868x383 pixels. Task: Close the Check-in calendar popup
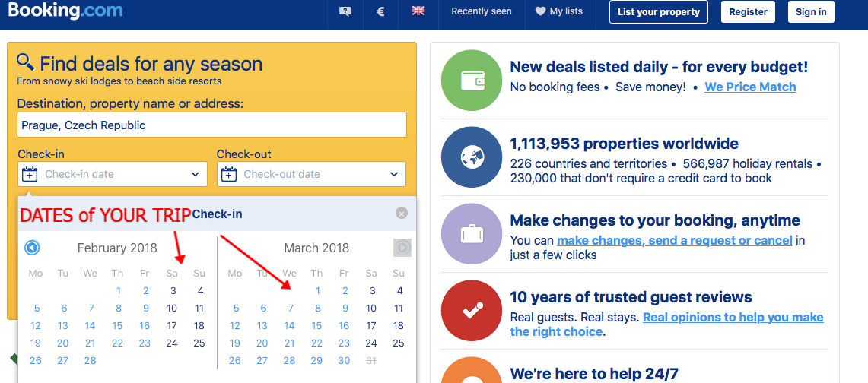(x=402, y=214)
